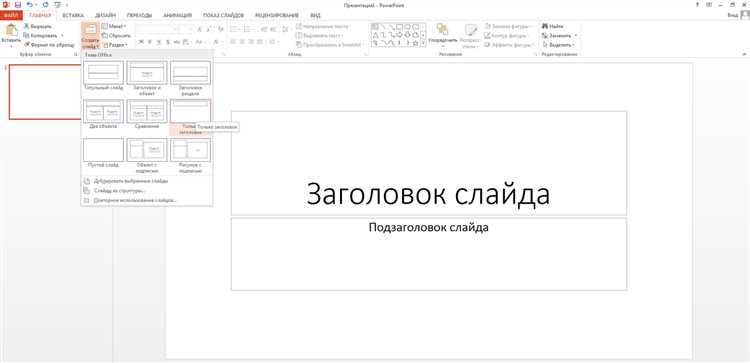Open Выделить (Select) dropdown
The height and width of the screenshot is (363, 750).
coord(558,44)
